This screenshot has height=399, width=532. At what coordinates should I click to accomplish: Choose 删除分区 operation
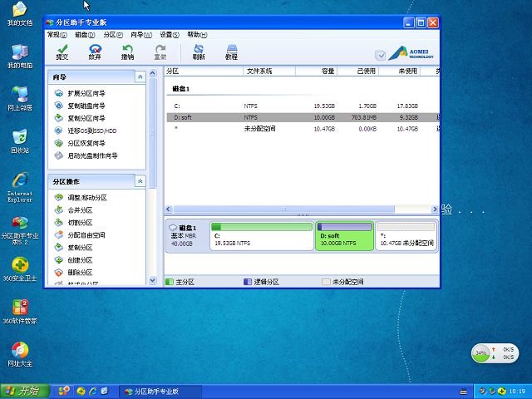[x=74, y=272]
